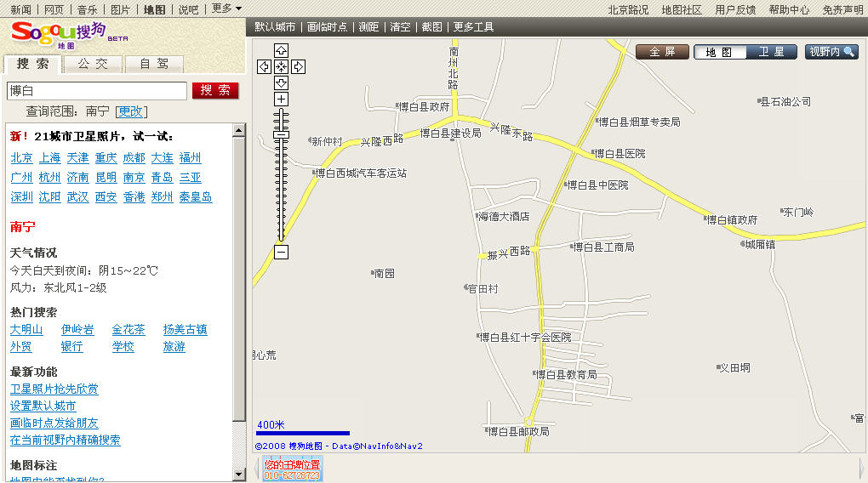Select the 自驾 tab
Image resolution: width=868 pixels, height=483 pixels.
(x=154, y=64)
